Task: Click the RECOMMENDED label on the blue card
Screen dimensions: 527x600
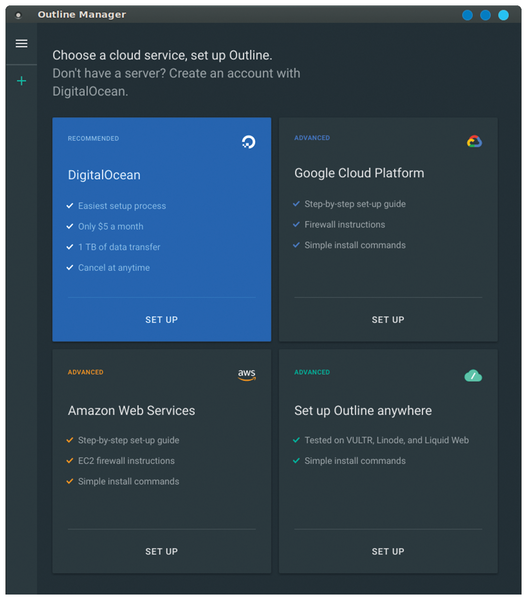Action: [x=93, y=139]
